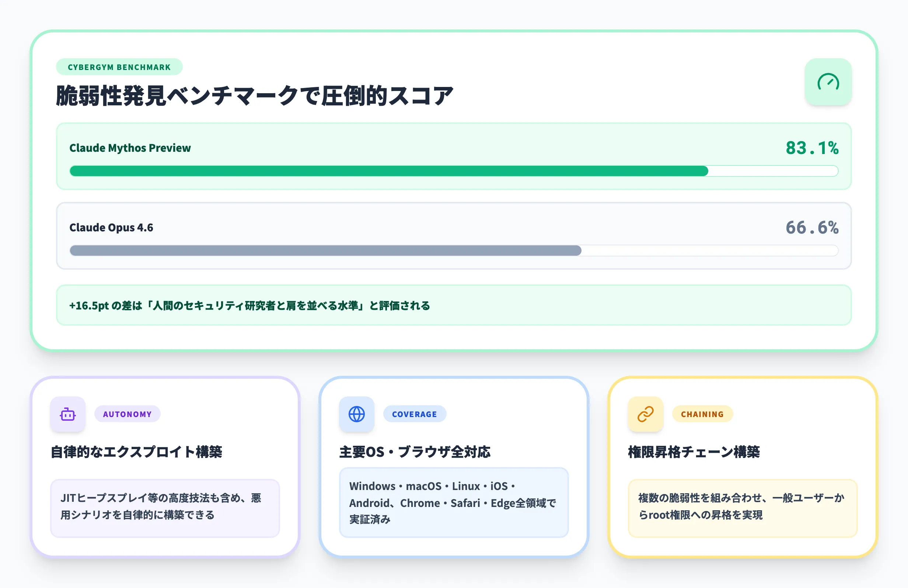Click the +16.5pt difference note banner

pyautogui.click(x=453, y=305)
